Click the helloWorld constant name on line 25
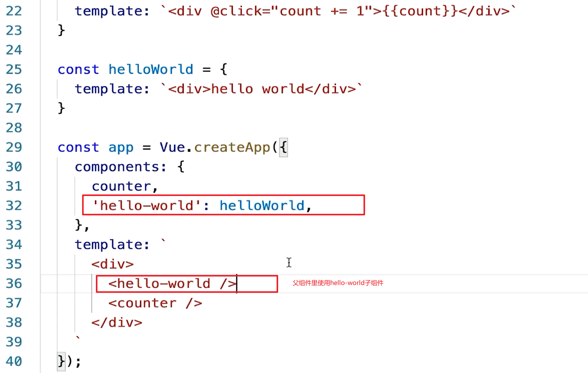 [x=151, y=69]
